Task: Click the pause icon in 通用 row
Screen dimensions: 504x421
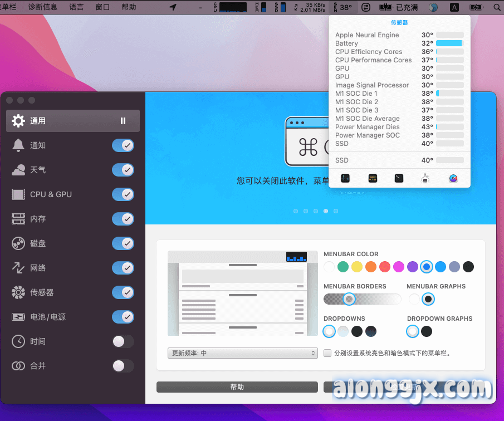Action: pyautogui.click(x=123, y=121)
